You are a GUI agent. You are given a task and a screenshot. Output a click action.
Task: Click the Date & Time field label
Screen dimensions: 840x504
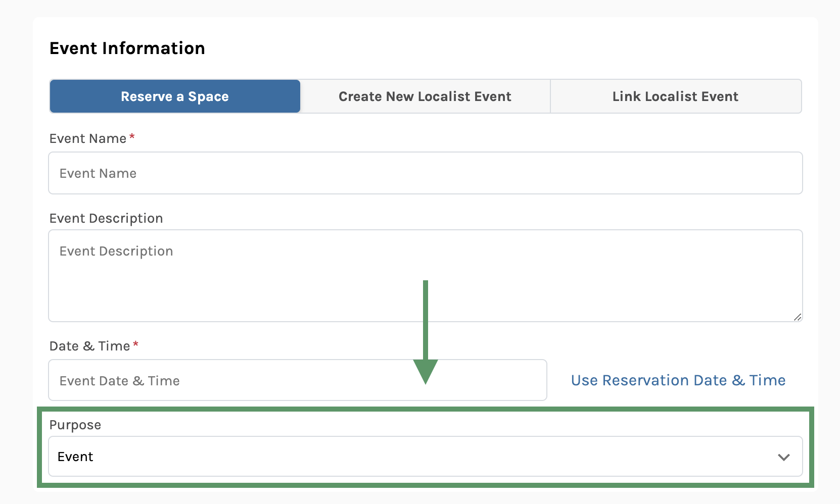(89, 346)
